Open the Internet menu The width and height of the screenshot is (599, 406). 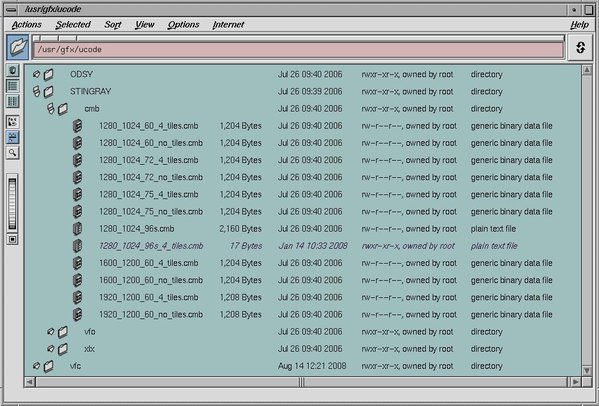point(228,24)
